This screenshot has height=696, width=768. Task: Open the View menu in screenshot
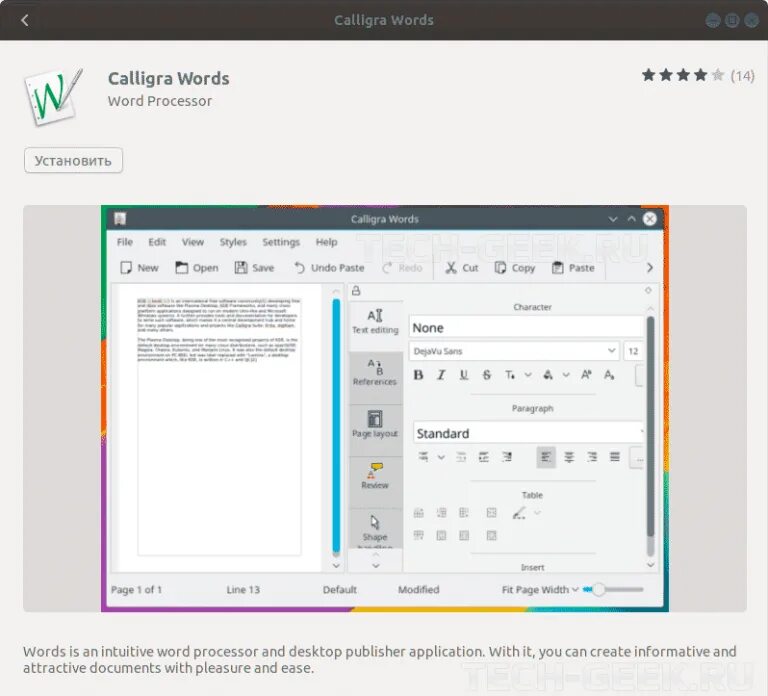[x=192, y=242]
